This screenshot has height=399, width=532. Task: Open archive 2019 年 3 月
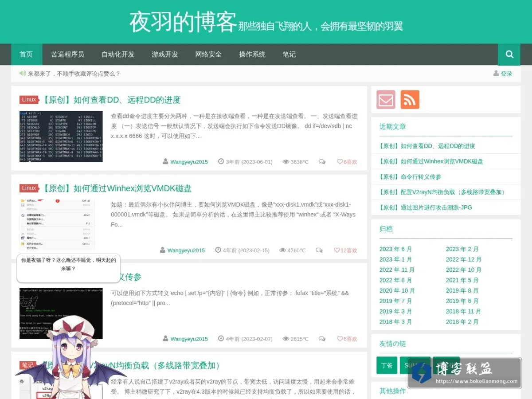click(395, 312)
